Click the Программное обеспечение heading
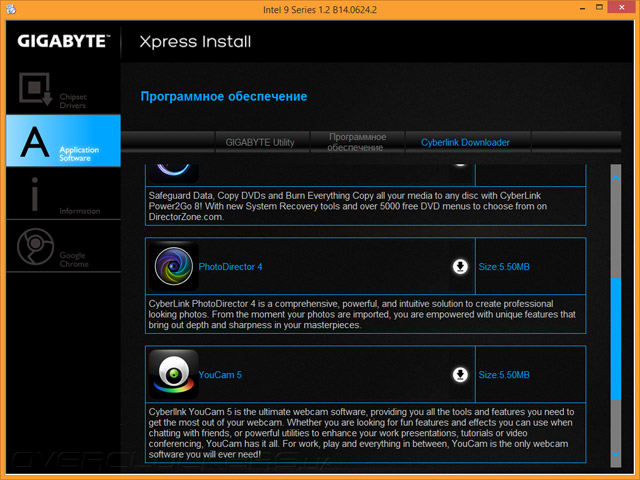The image size is (640, 480). (x=224, y=96)
